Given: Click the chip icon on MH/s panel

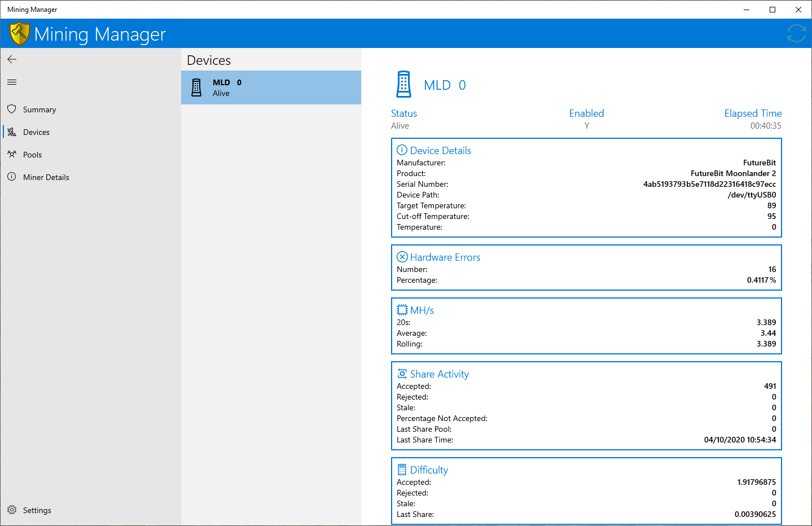Looking at the screenshot, I should [402, 309].
